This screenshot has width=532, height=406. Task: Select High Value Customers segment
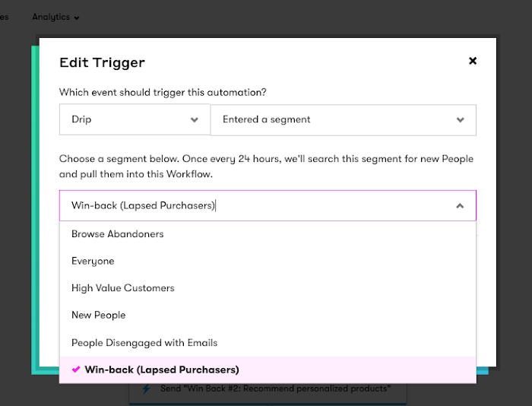[x=268, y=288]
